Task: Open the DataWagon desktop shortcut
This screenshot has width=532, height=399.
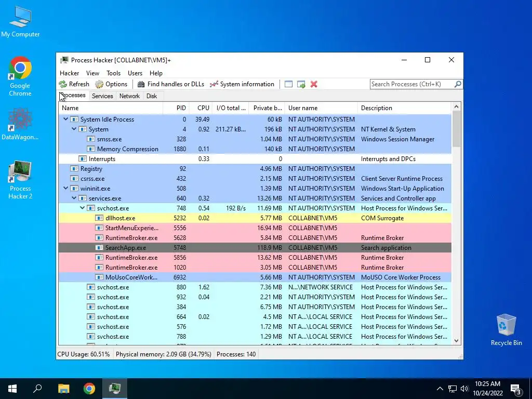Action: [20, 124]
